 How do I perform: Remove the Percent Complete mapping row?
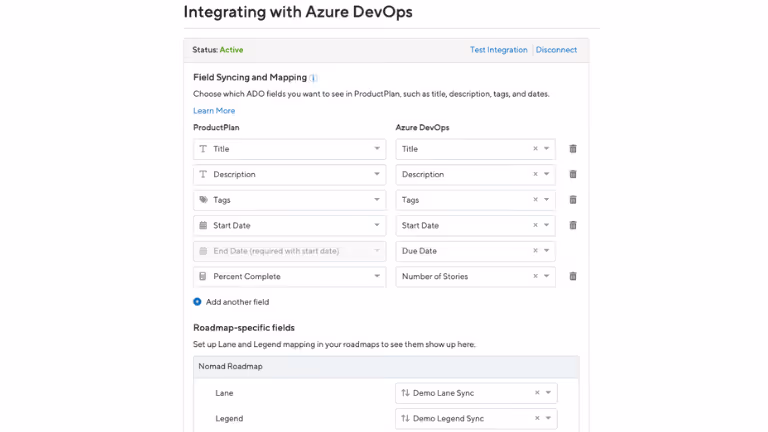(x=573, y=276)
